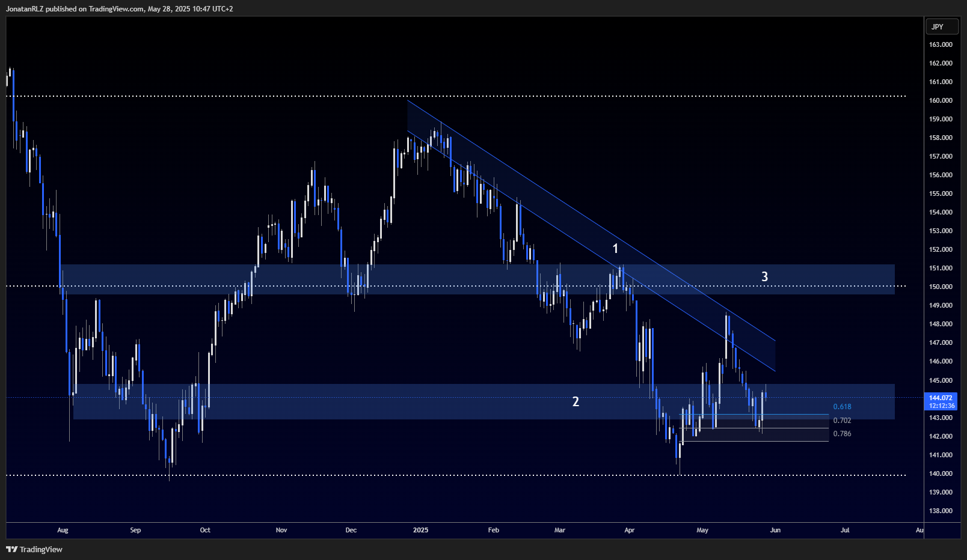Click the 138.000 price axis label
This screenshot has height=560, width=967.
click(x=941, y=511)
